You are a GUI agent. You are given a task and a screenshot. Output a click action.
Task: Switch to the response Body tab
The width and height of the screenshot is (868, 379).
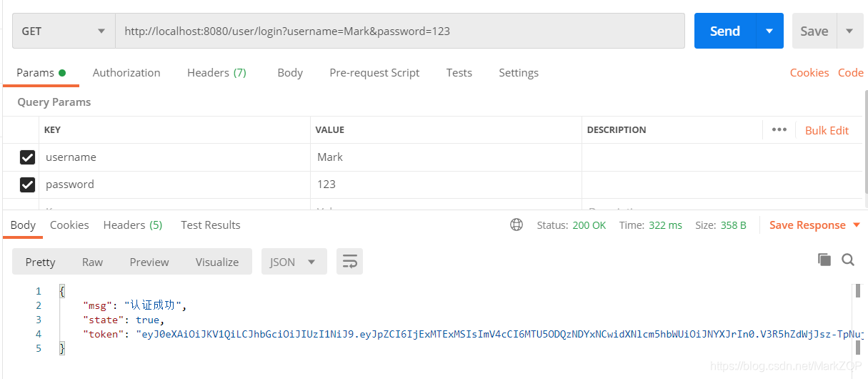click(x=23, y=225)
